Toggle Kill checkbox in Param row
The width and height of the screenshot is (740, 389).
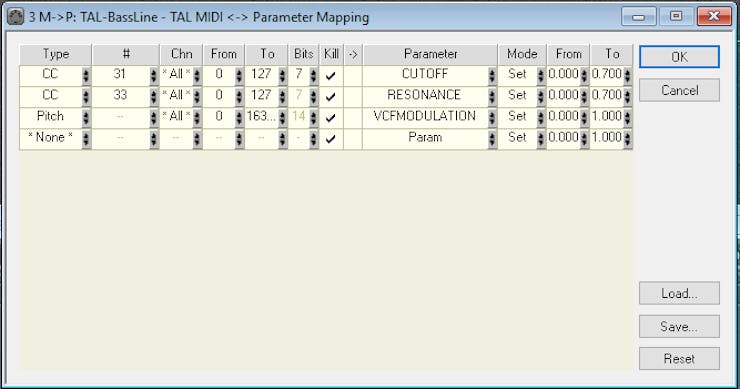click(x=331, y=139)
